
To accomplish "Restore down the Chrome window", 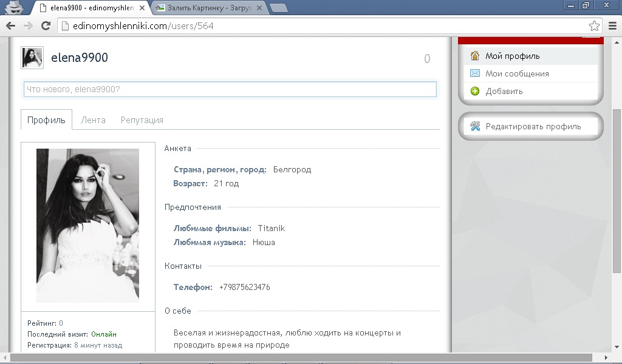I will coord(586,5).
